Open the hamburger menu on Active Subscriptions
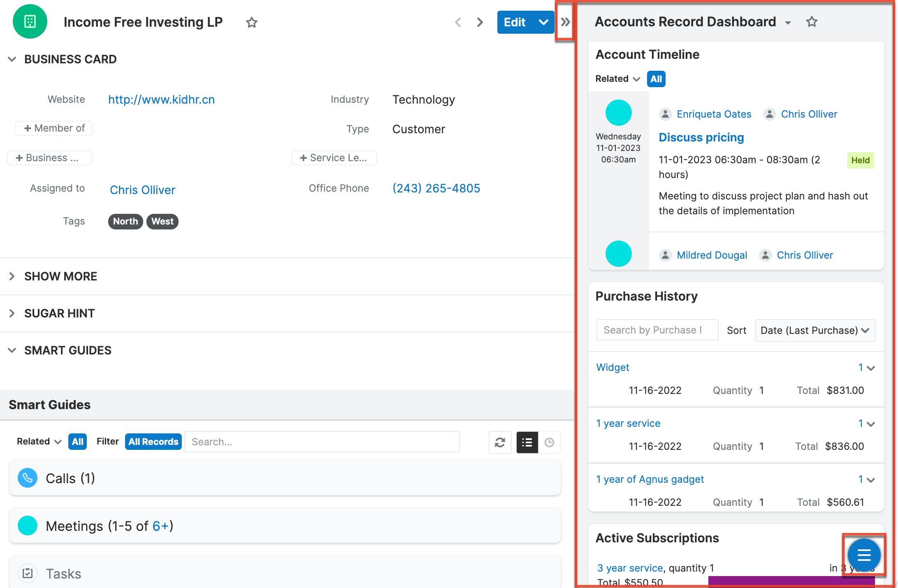 pyautogui.click(x=863, y=555)
